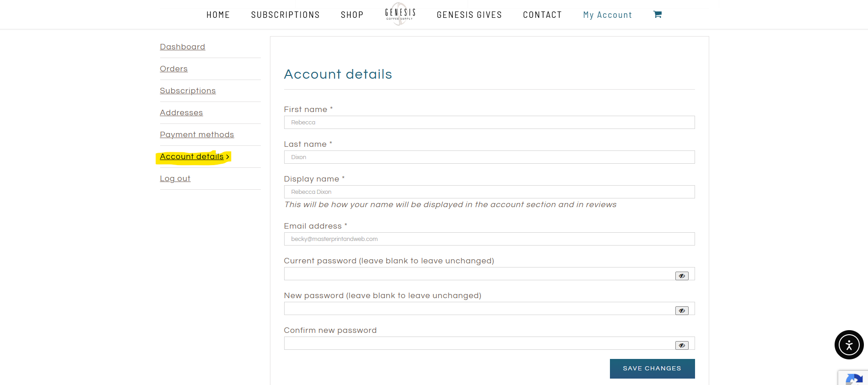Click into the First name field
868x385 pixels.
point(489,123)
